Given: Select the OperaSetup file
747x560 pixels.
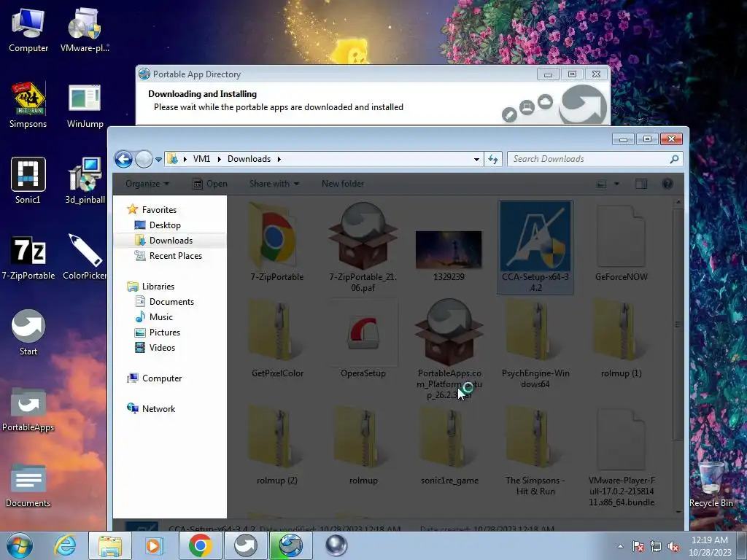Looking at the screenshot, I should pos(363,339).
